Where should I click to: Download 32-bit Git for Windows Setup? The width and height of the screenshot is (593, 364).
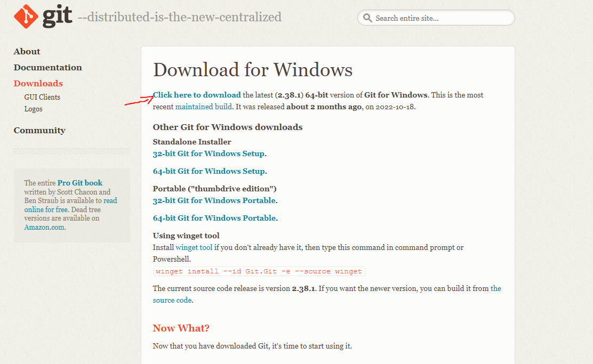pyautogui.click(x=209, y=153)
